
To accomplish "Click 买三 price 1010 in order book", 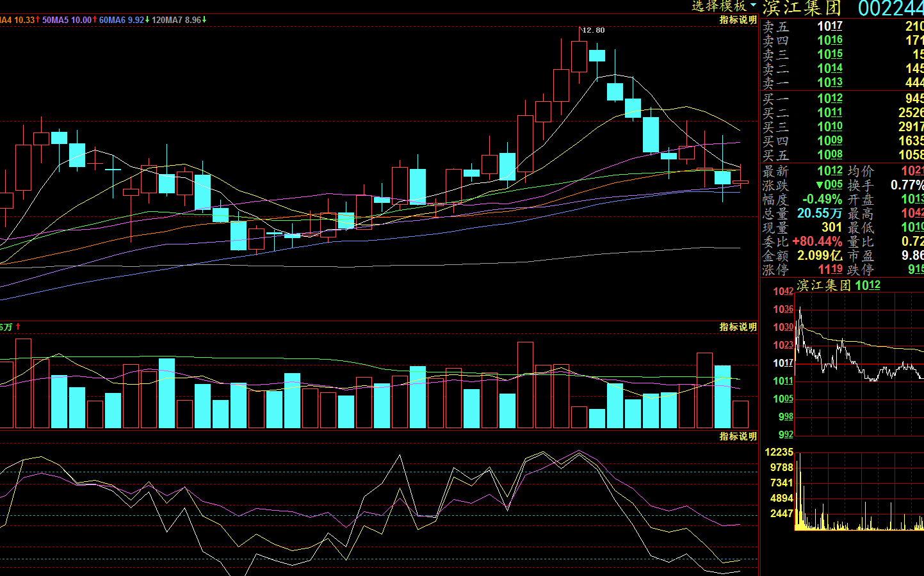I will click(x=830, y=127).
